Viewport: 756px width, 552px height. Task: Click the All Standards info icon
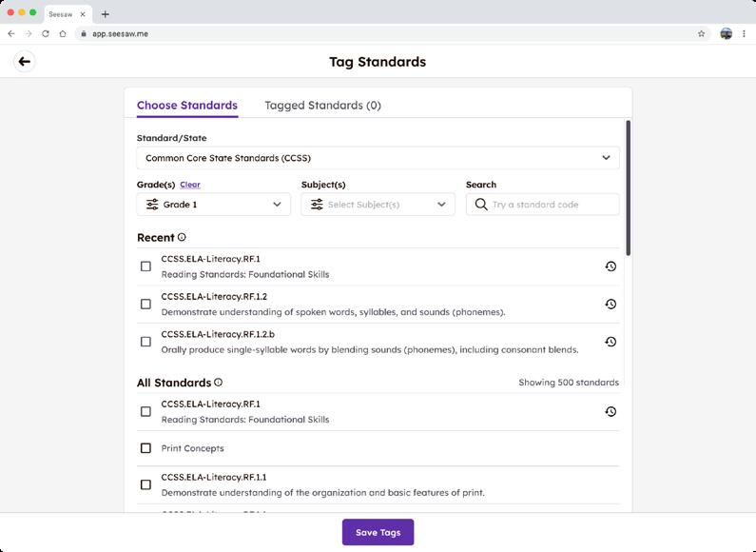tap(218, 383)
